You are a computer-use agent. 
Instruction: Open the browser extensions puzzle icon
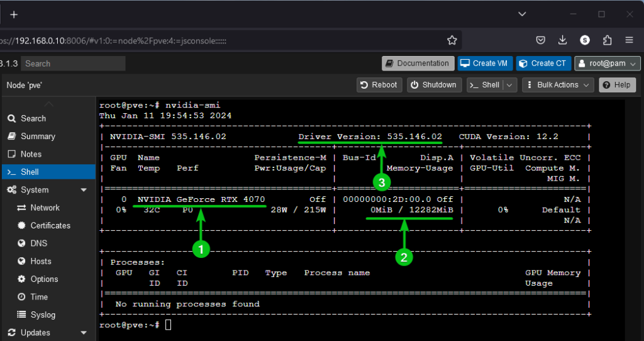pyautogui.click(x=607, y=40)
